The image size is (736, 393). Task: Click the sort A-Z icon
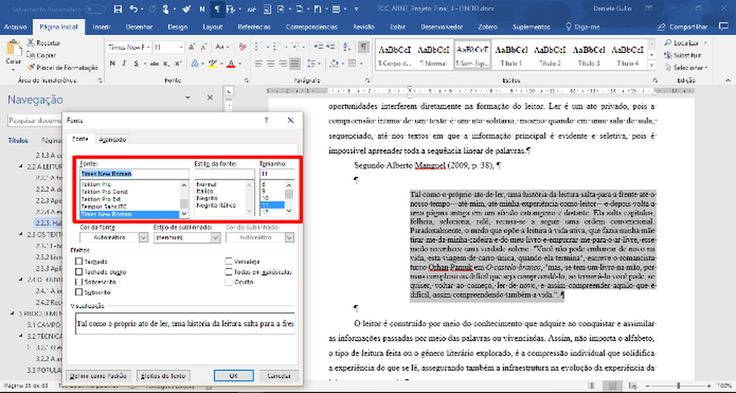[x=347, y=46]
